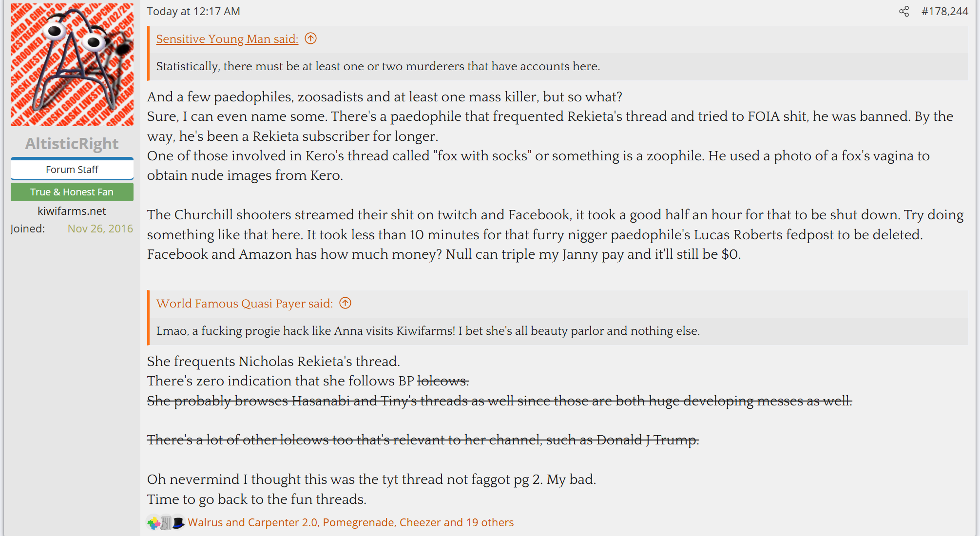Image resolution: width=980 pixels, height=536 pixels.
Task: Open post number #178,244 permalink
Action: [944, 11]
